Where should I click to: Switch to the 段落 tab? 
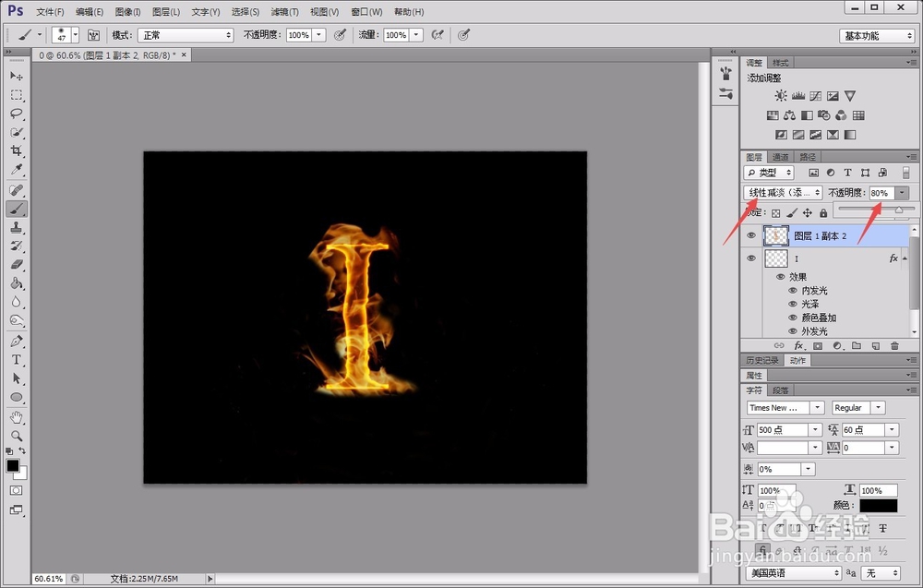(x=781, y=390)
